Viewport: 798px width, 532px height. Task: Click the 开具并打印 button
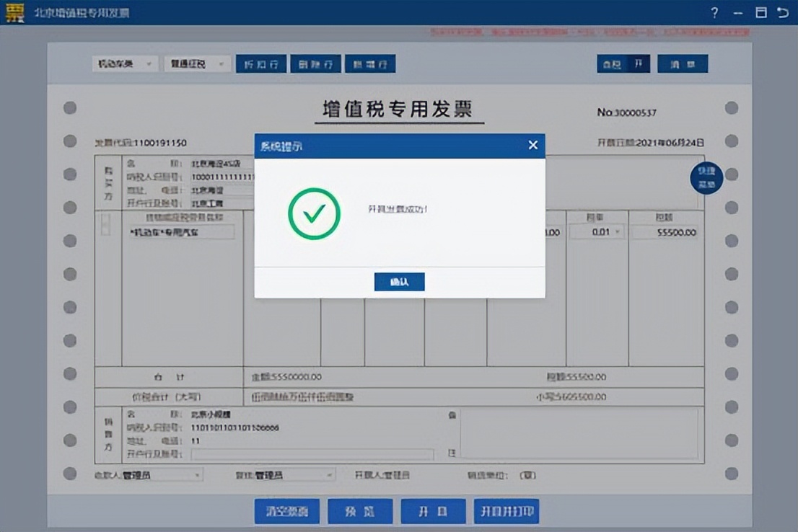click(x=507, y=511)
